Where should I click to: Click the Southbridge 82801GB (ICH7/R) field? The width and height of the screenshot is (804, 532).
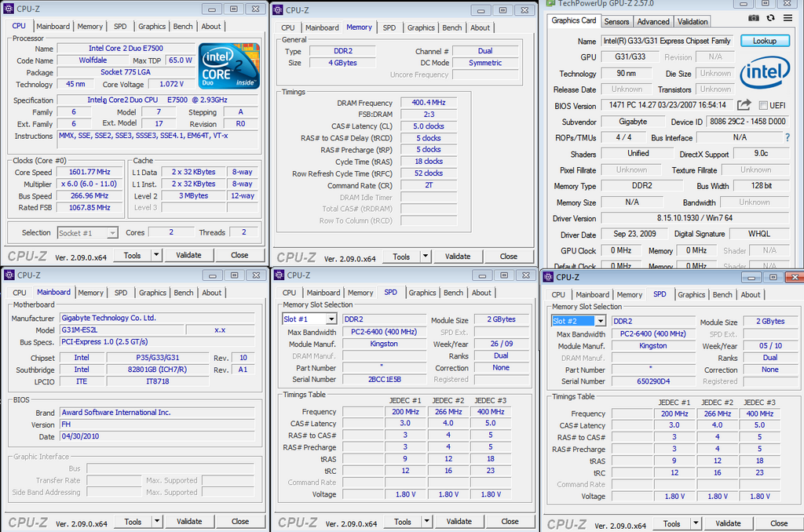point(157,370)
